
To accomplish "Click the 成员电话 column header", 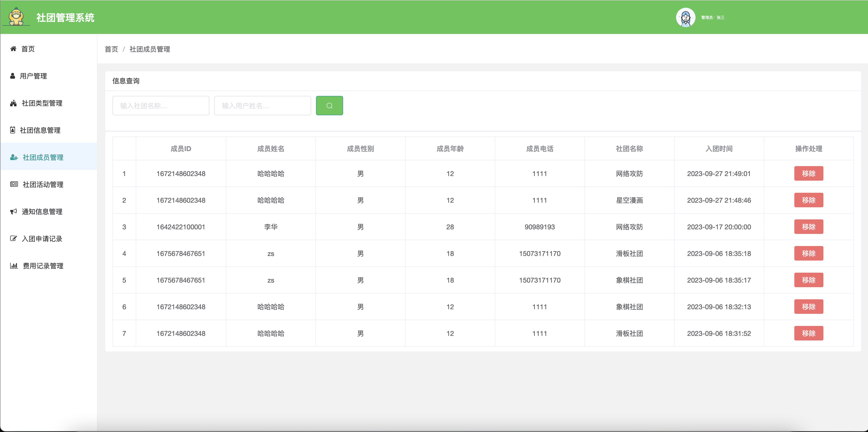I will tap(539, 148).
